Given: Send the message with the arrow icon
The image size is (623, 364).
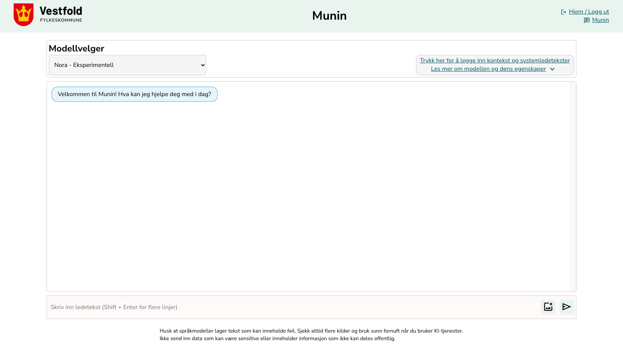Looking at the screenshot, I should 566,307.
